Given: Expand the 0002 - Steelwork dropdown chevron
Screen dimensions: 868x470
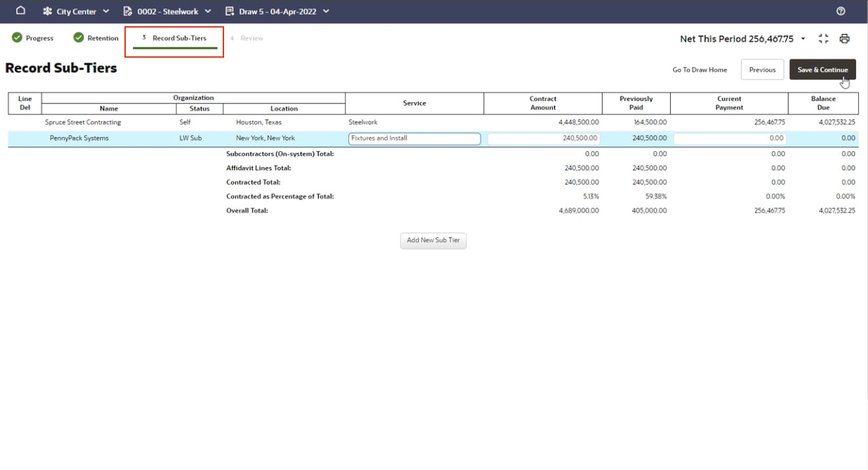Looking at the screenshot, I should click(208, 11).
